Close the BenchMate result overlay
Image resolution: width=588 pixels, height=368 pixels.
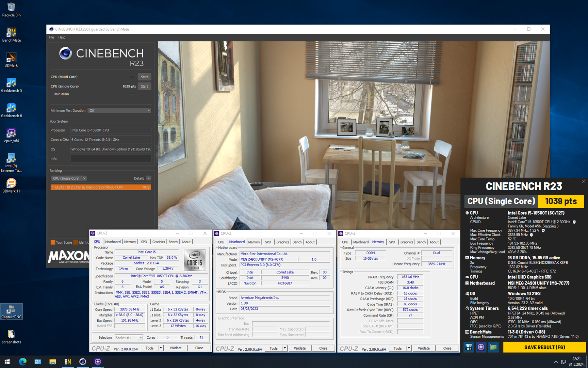(x=584, y=181)
